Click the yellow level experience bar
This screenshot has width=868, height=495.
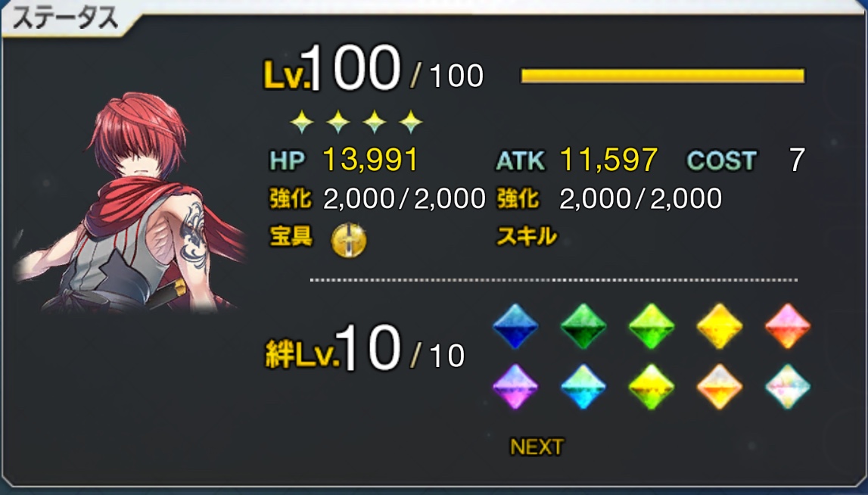tap(663, 76)
